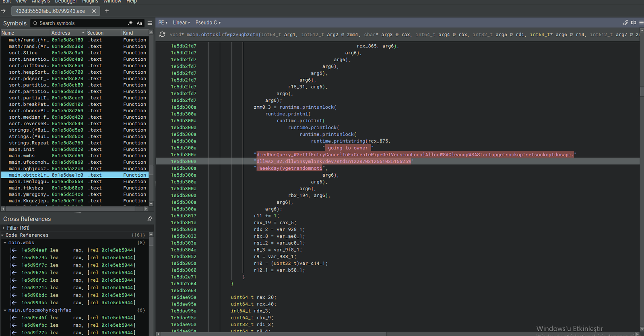The image size is (644, 336).
Task: Sort symbols by Name column
Action: pyautogui.click(x=25, y=33)
